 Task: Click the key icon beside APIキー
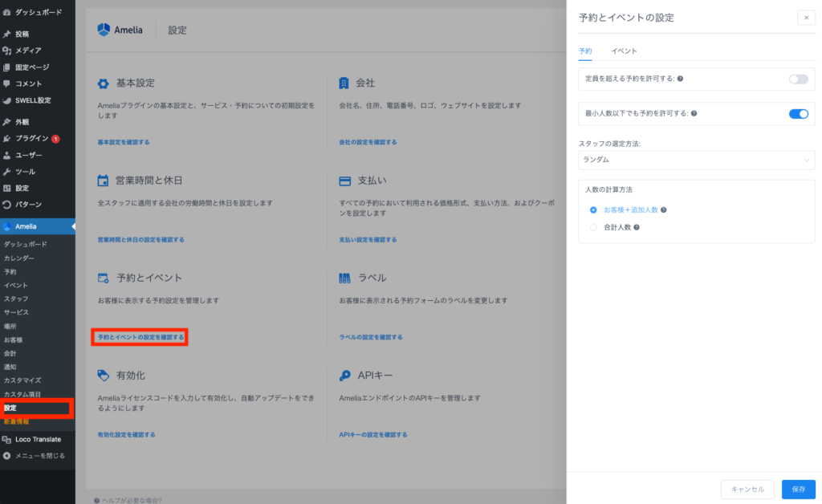[x=345, y=375]
